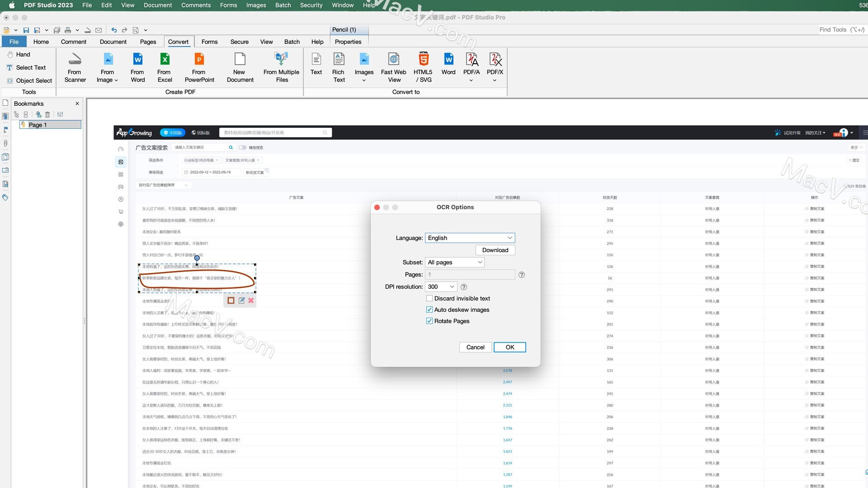The image size is (868, 488).
Task: Edit annotation note pencil icon
Action: [241, 300]
